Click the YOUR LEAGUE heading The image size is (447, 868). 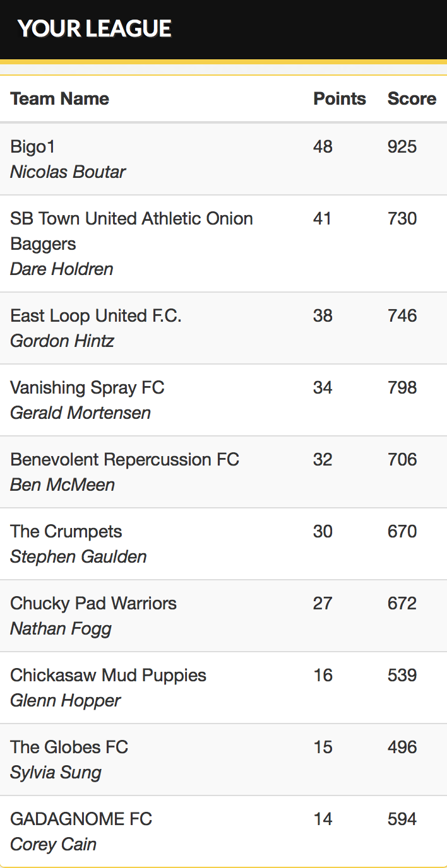click(x=94, y=28)
